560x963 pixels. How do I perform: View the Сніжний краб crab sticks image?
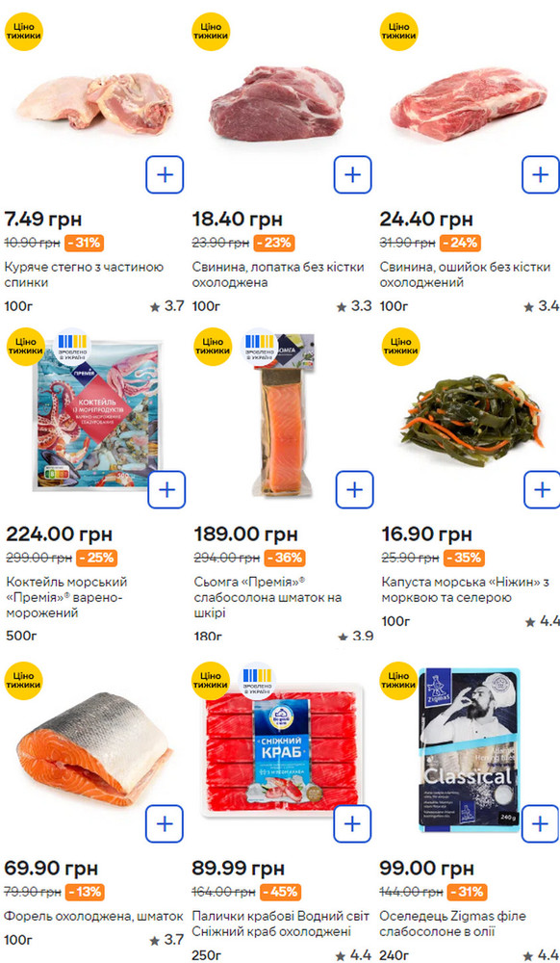click(284, 750)
